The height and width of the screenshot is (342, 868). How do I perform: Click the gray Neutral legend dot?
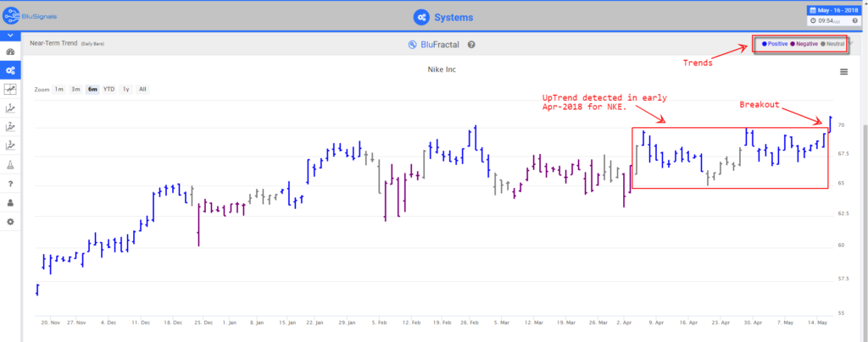click(x=823, y=44)
